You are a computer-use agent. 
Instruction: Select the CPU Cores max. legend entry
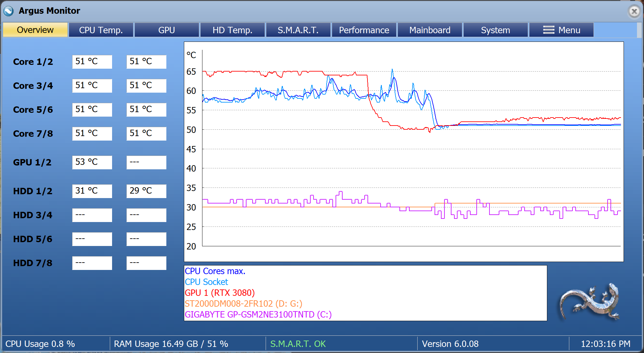tap(215, 271)
